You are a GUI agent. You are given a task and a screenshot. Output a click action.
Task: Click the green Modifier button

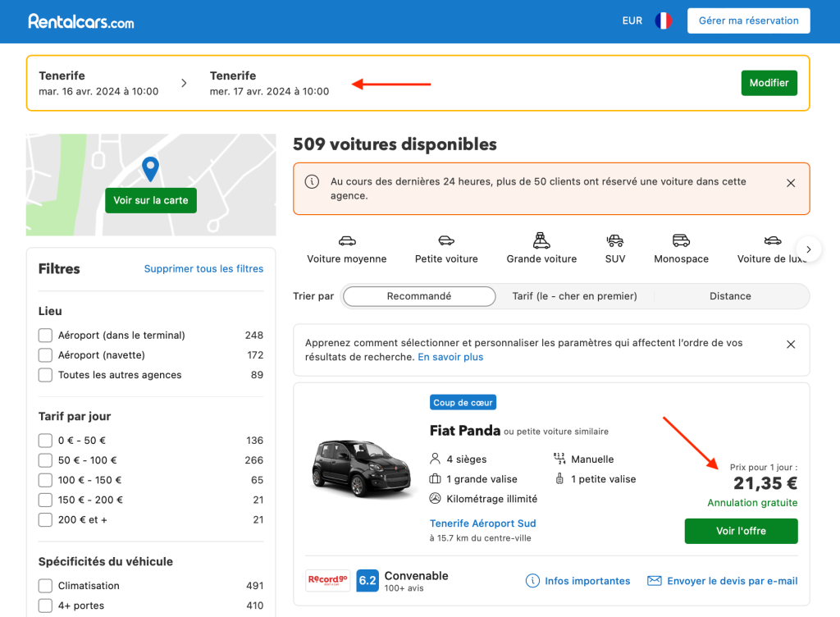pyautogui.click(x=769, y=83)
